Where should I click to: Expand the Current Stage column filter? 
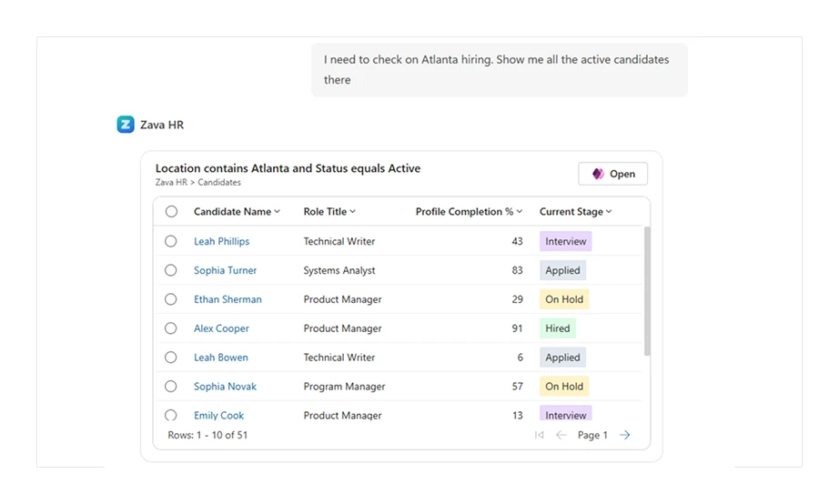pos(609,212)
